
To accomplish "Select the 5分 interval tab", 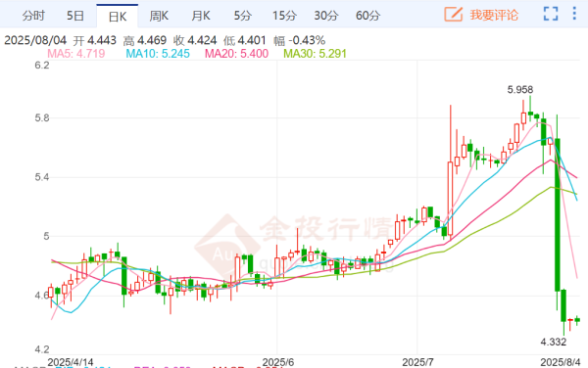I will click(x=243, y=16).
